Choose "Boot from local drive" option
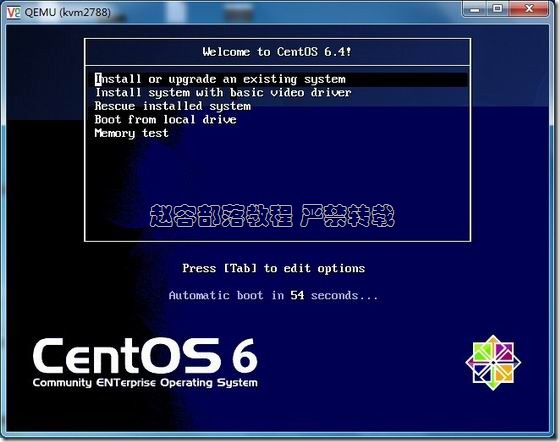 [x=165, y=119]
